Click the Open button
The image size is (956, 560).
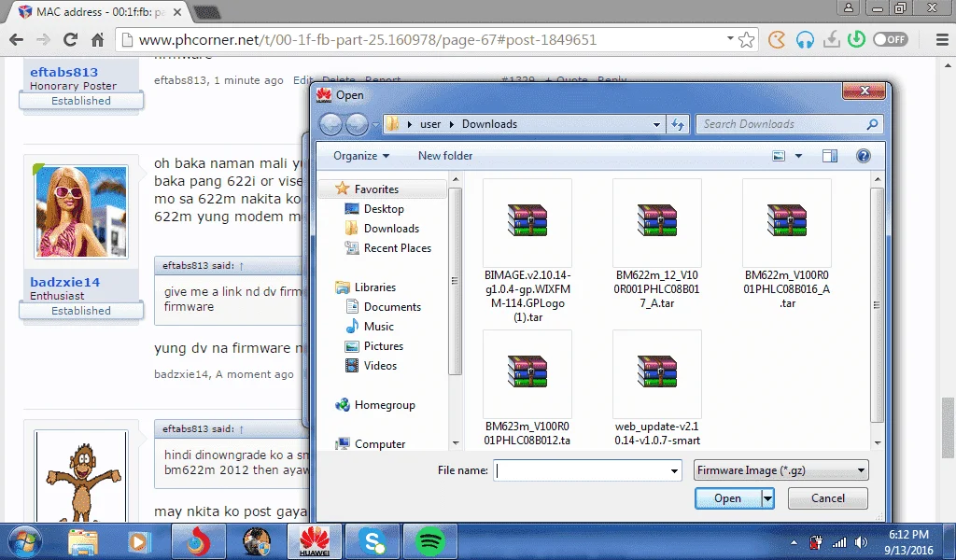tap(728, 498)
